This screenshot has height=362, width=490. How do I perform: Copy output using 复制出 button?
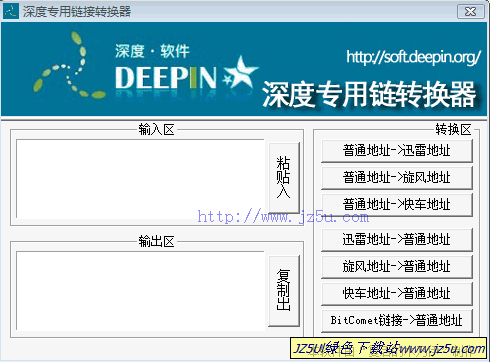pyautogui.click(x=284, y=291)
